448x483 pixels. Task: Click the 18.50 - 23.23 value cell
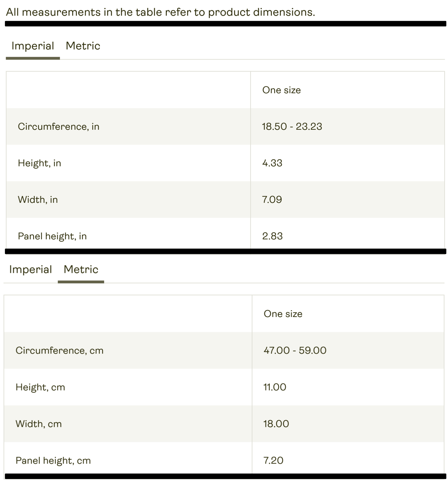pyautogui.click(x=292, y=127)
